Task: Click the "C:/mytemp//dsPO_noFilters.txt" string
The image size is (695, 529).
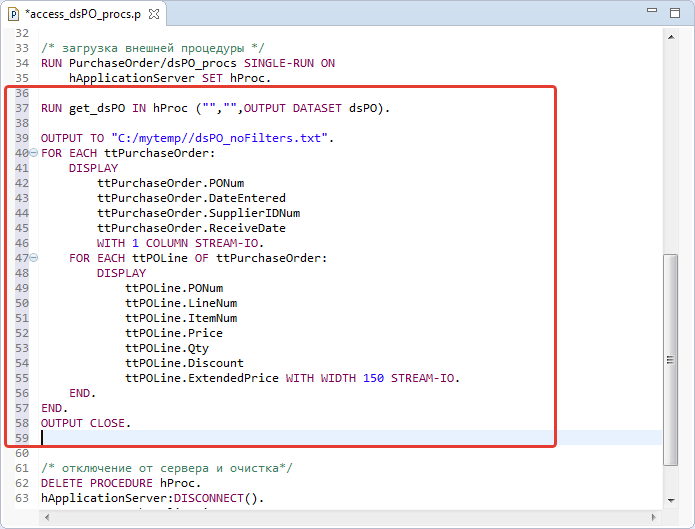Action: point(219,138)
